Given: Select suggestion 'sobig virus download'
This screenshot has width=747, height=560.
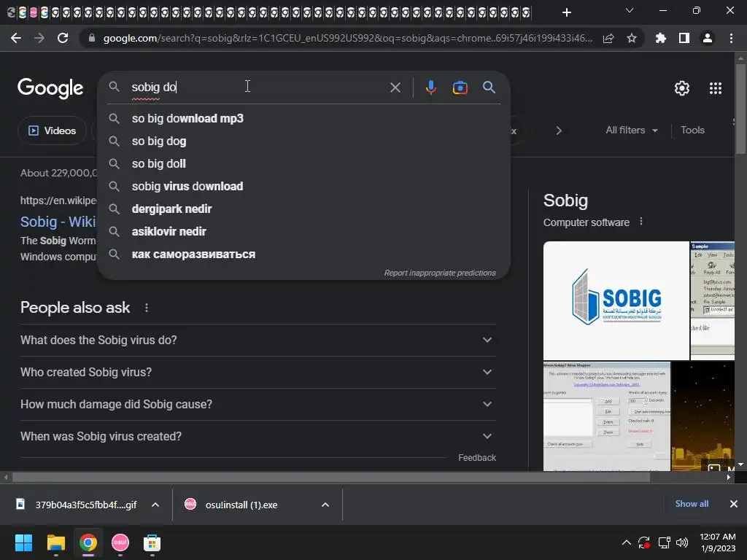Looking at the screenshot, I should (303, 186).
